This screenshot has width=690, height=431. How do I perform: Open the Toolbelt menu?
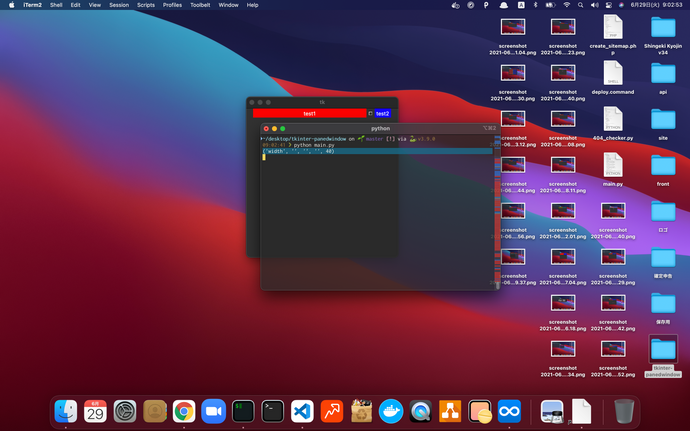(x=200, y=5)
